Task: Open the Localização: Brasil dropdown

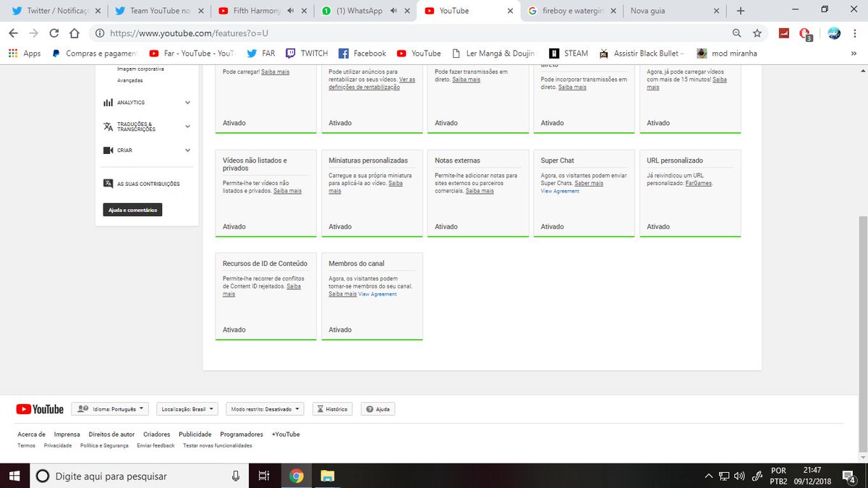Action: [187, 409]
